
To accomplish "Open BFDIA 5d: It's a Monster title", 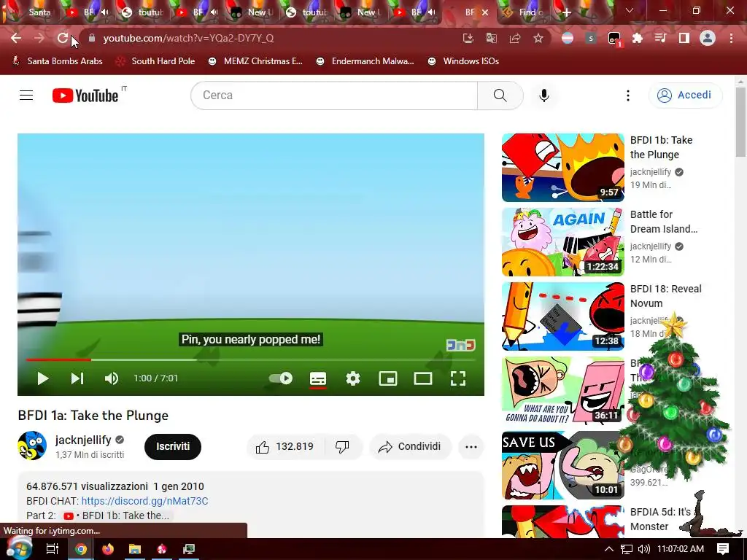I will coord(660,519).
